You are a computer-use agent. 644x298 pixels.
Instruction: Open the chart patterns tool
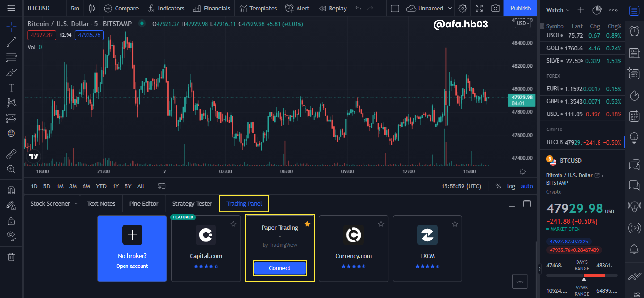coord(11,103)
